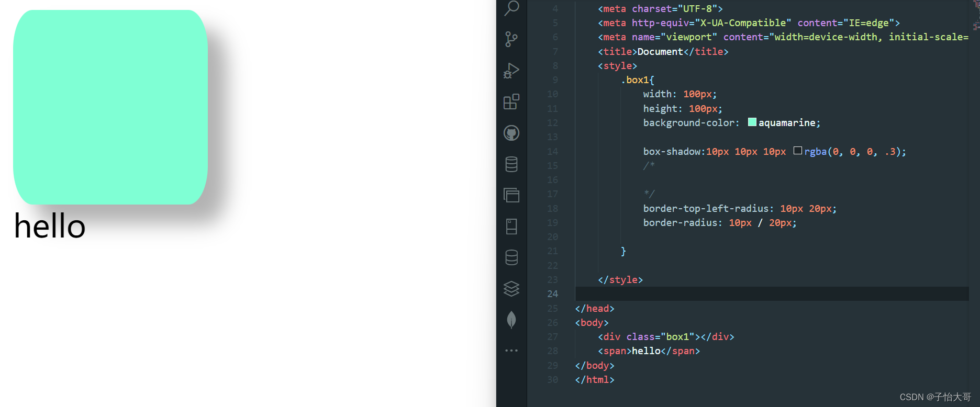Click the '<div class="box1">' line
The height and width of the screenshot is (407, 980).
(666, 337)
